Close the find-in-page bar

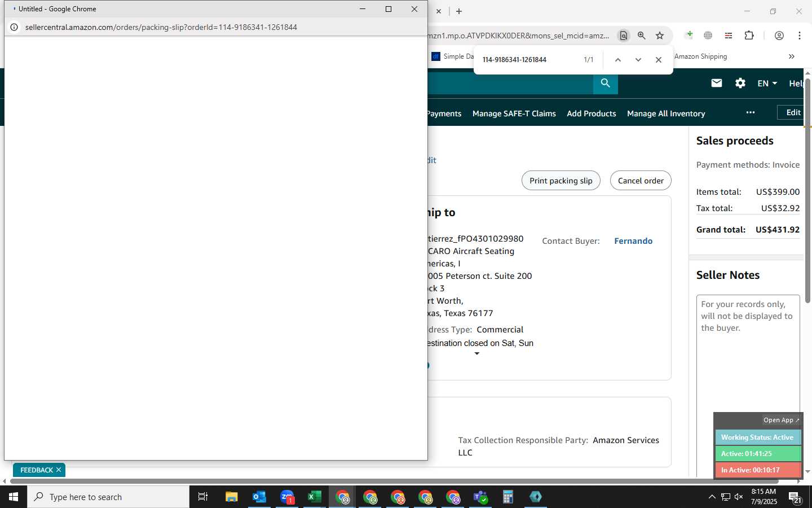click(x=659, y=60)
